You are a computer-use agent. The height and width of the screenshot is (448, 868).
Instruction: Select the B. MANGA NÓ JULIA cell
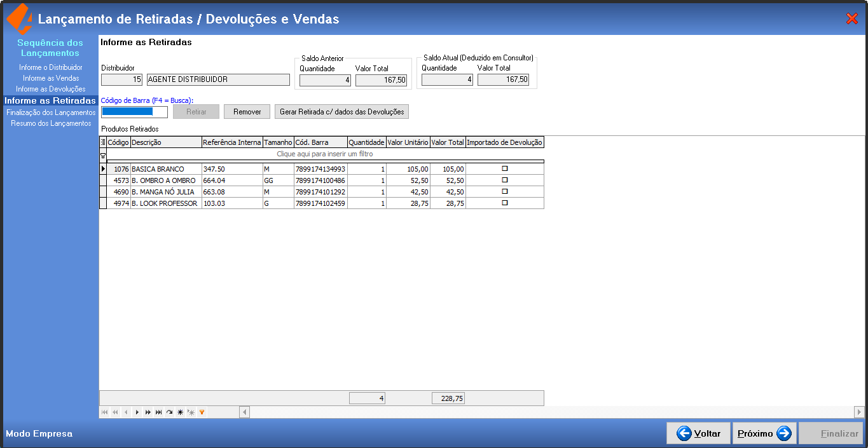pyautogui.click(x=166, y=192)
